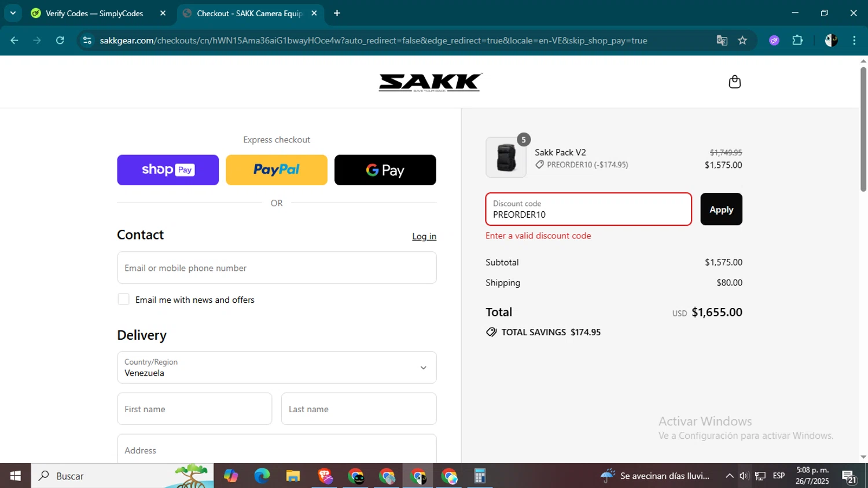The width and height of the screenshot is (868, 488).
Task: Click the volume speaker tray icon
Action: [744, 476]
